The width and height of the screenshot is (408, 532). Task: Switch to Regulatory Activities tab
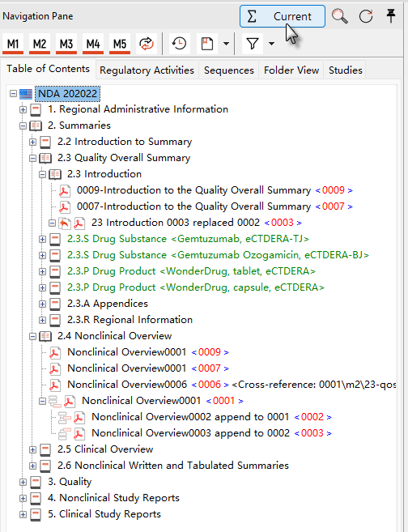pos(147,70)
